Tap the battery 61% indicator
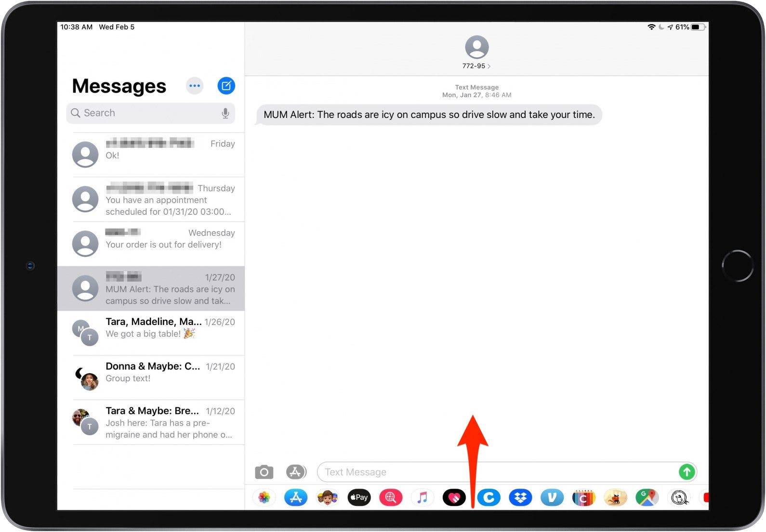Screen dimensions: 766x532 point(691,27)
